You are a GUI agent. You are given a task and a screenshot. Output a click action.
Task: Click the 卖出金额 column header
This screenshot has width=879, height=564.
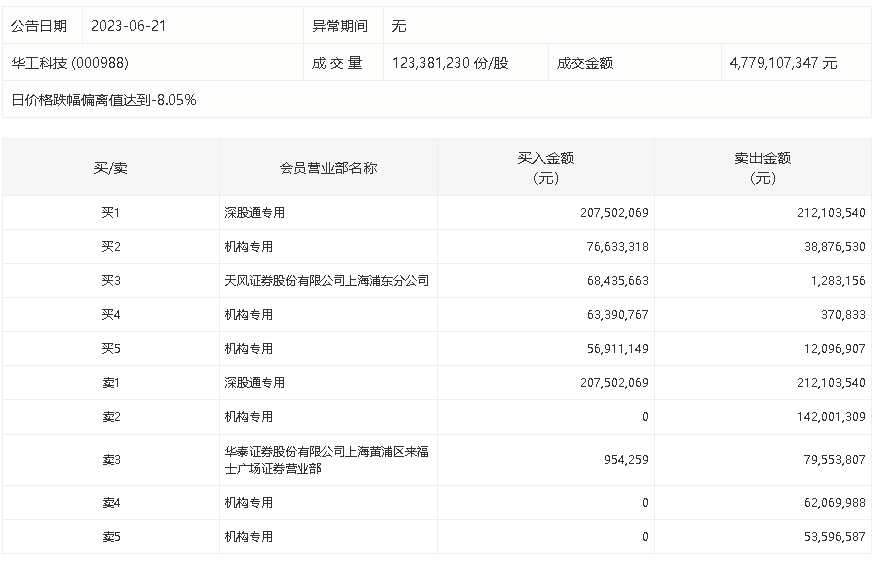tap(762, 168)
